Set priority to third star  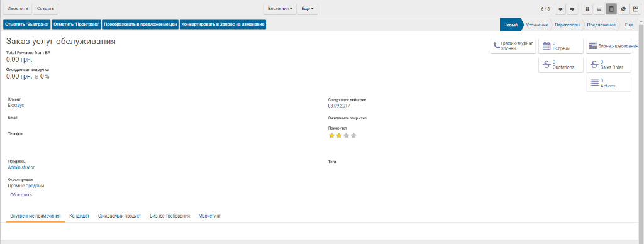347,136
